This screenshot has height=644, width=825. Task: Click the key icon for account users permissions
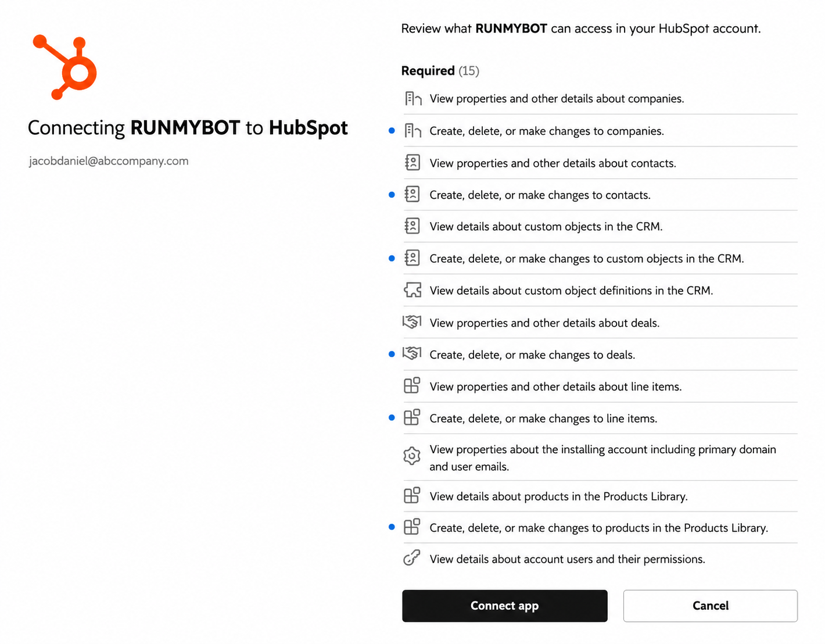click(412, 558)
